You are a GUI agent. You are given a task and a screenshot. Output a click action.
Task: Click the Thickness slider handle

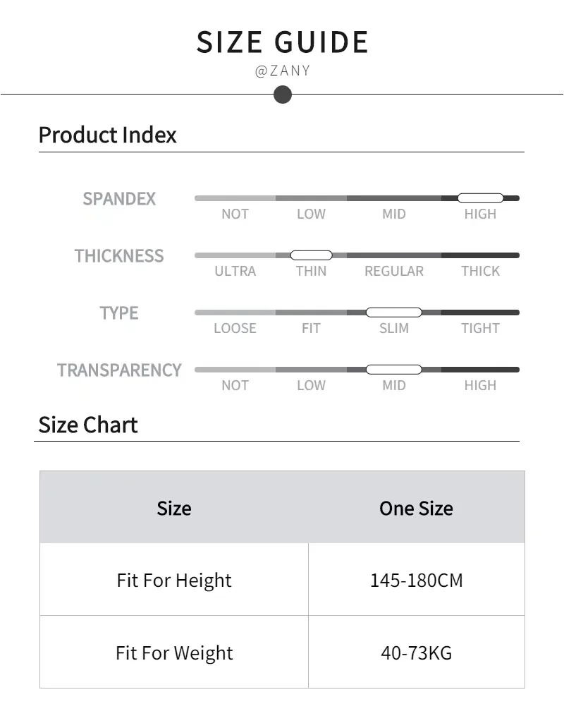(311, 255)
